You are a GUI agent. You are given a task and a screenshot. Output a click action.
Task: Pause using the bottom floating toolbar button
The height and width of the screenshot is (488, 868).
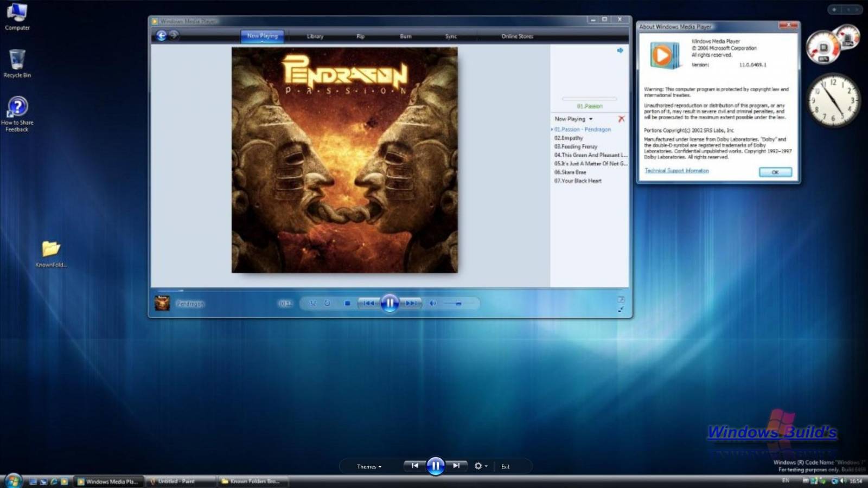436,466
